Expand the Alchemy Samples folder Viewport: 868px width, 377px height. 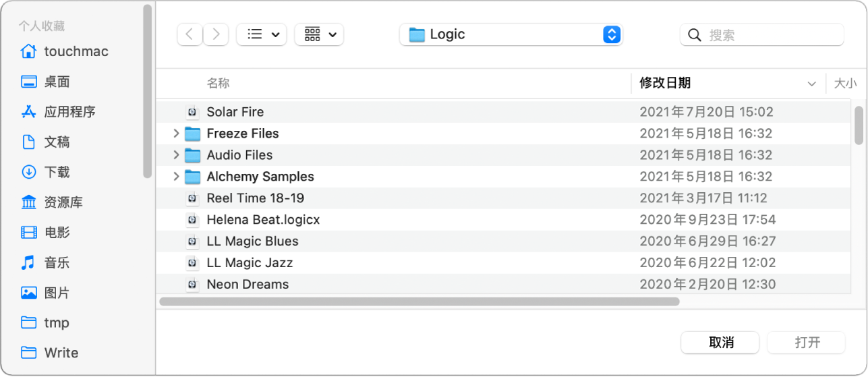tap(176, 177)
